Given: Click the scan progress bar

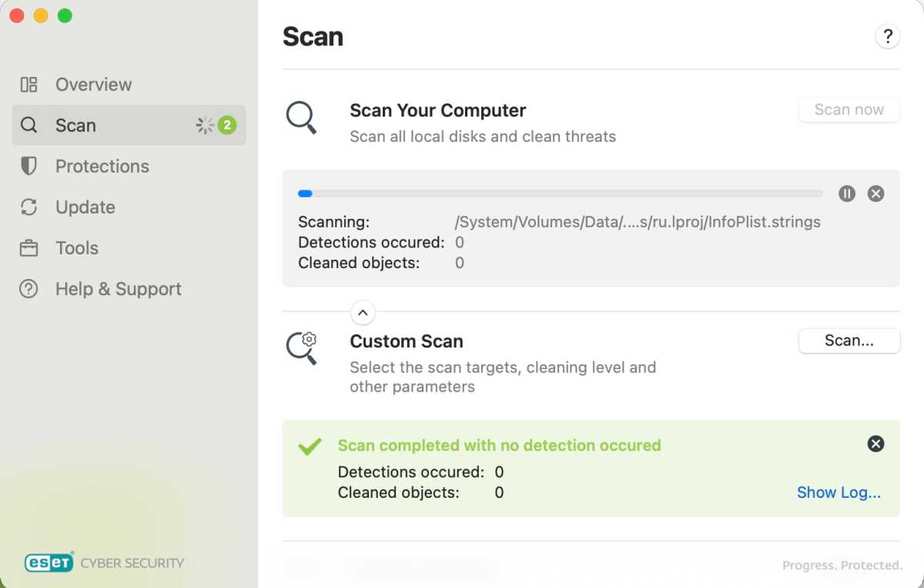Looking at the screenshot, I should coord(560,193).
